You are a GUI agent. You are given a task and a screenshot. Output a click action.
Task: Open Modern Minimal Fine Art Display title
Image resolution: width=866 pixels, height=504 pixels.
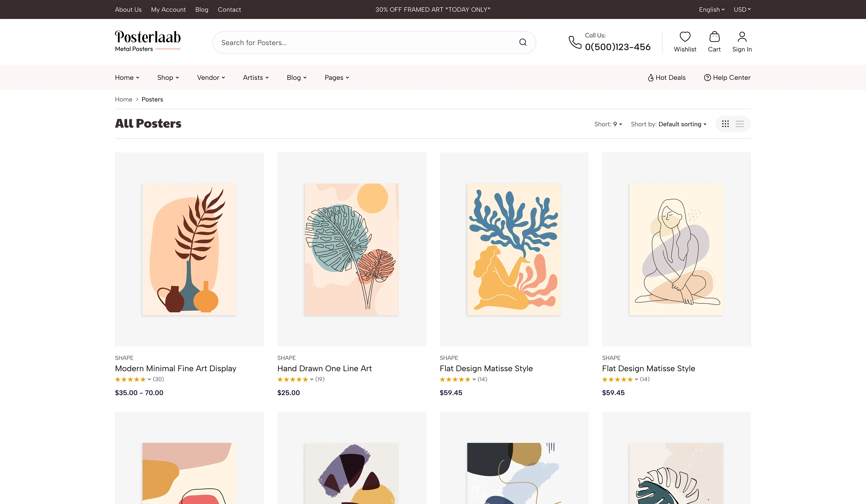(176, 368)
